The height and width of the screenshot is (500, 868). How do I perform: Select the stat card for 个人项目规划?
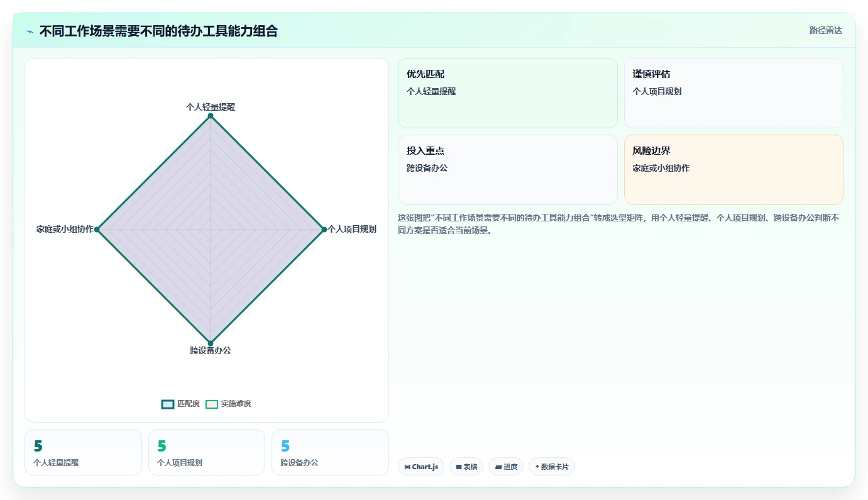point(207,452)
